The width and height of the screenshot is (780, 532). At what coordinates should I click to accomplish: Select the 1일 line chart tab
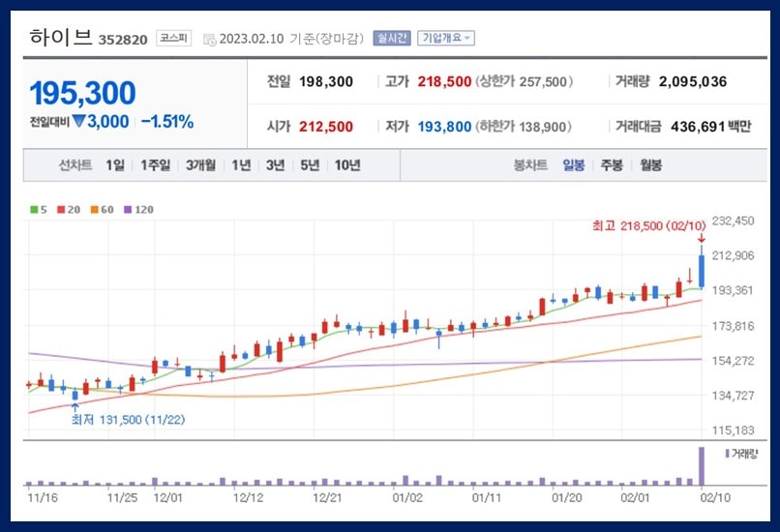coord(115,165)
